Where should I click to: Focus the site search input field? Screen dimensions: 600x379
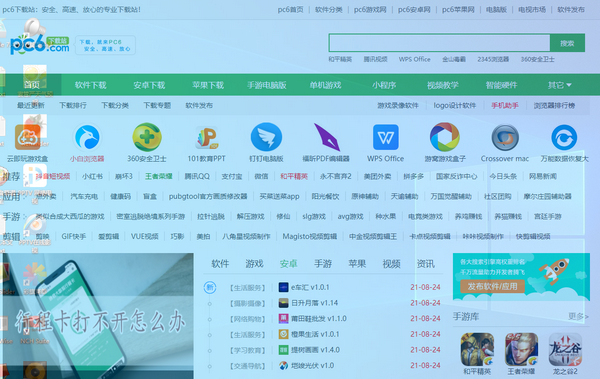pos(439,43)
